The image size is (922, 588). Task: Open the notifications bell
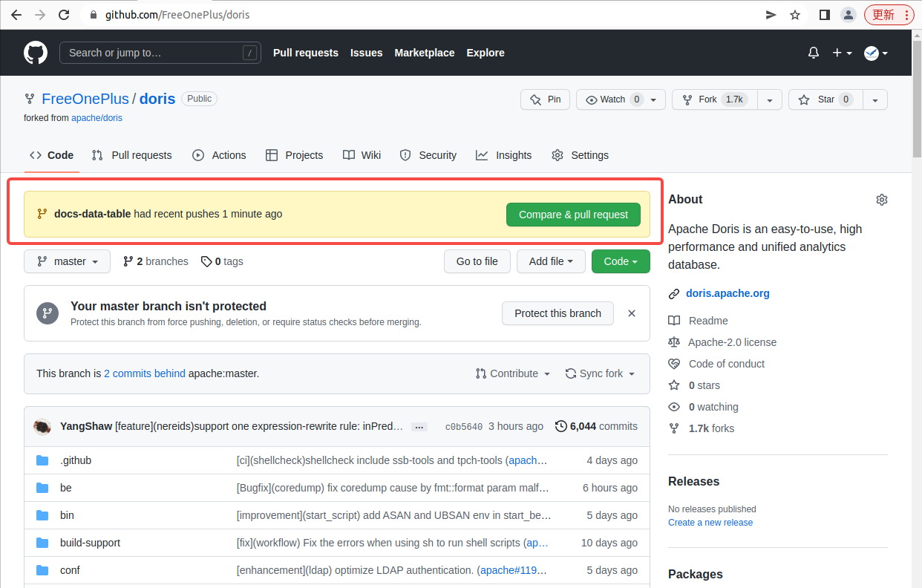[814, 53]
